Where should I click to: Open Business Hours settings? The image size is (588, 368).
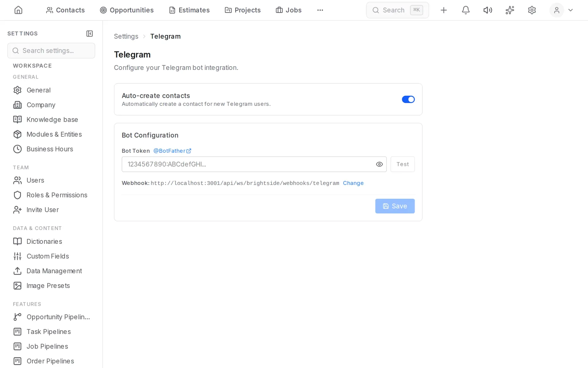pyautogui.click(x=51, y=149)
